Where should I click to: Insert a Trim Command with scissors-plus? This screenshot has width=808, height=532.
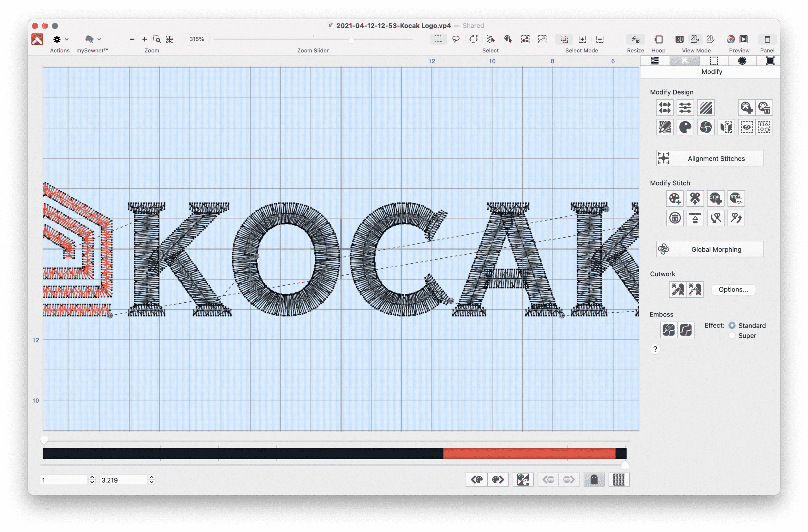(695, 198)
